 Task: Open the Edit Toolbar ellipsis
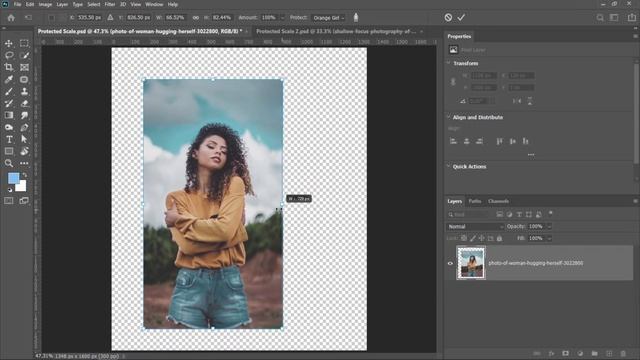click(x=24, y=163)
